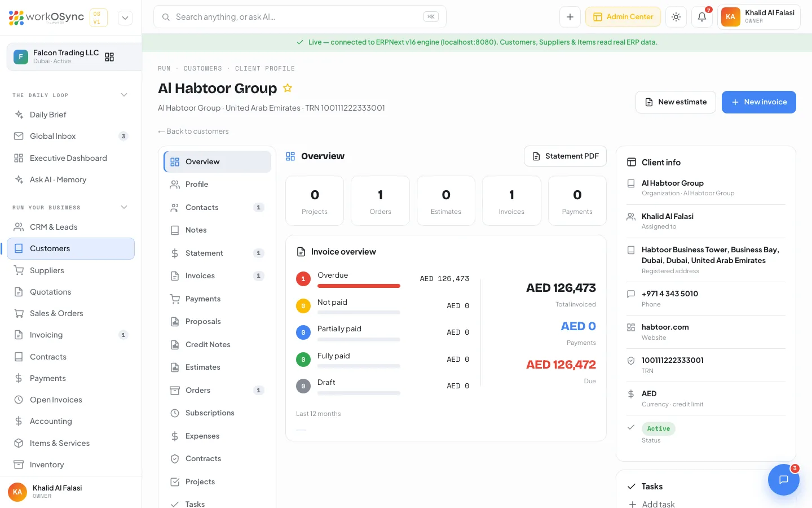812x508 pixels.
Task: Click the 0 Estimates summary card
Action: (446, 201)
